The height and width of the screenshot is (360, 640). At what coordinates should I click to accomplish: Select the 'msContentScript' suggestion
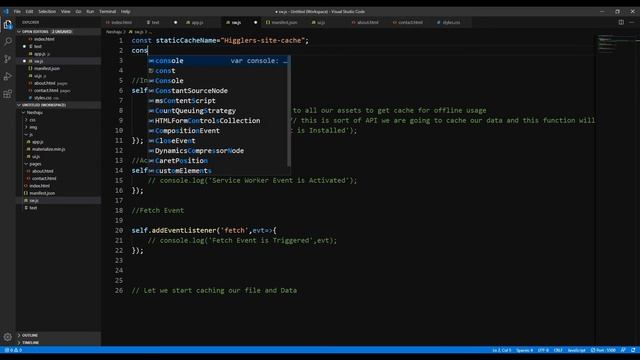coord(219,101)
